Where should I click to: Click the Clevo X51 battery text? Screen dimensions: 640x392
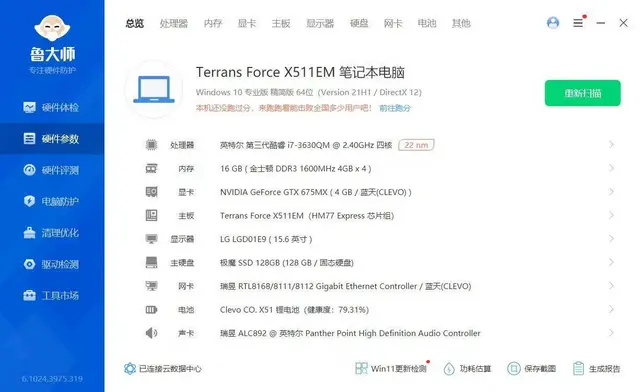294,310
